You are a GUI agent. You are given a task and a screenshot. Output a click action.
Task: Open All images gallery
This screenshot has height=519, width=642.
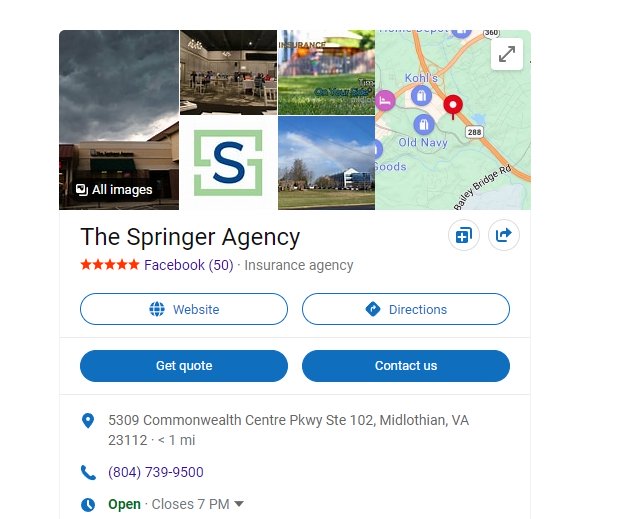114,190
